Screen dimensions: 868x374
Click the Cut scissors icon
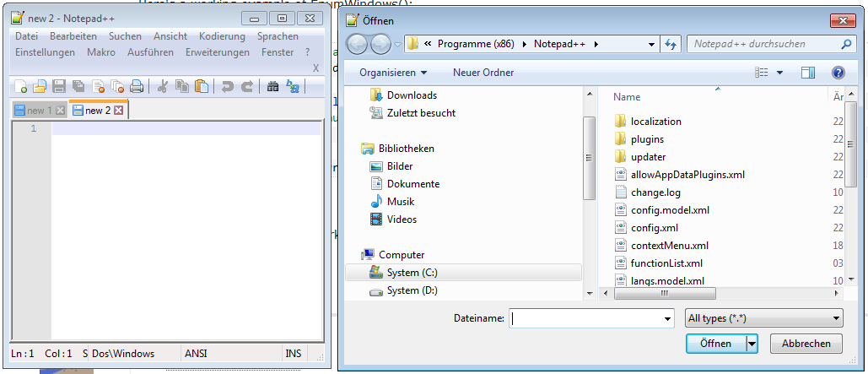[162, 86]
